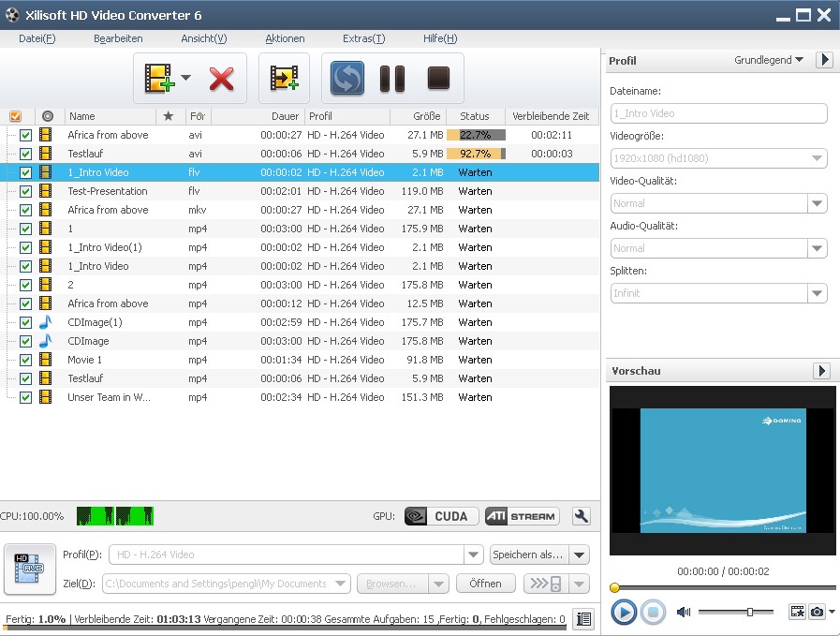Enable NVIDIA CUDA GPU acceleration

coord(441,516)
